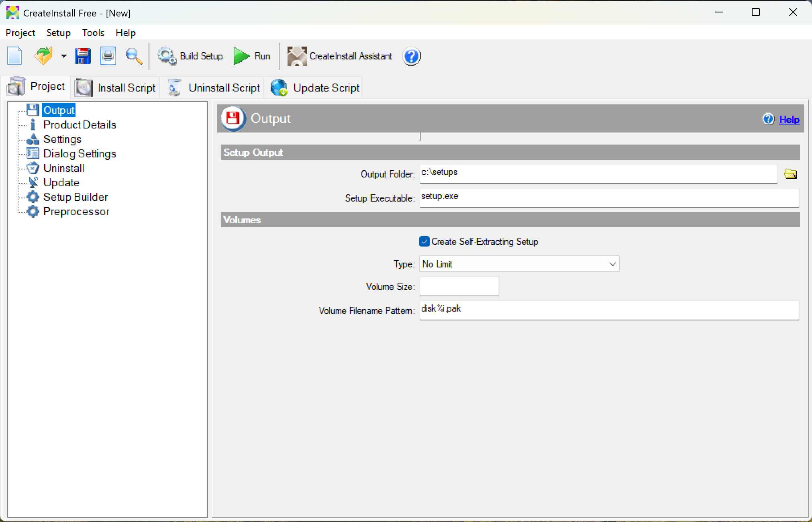Screen dimensions: 812x522
Task: Switch to the Uninstall Script tab
Action: (x=212, y=88)
